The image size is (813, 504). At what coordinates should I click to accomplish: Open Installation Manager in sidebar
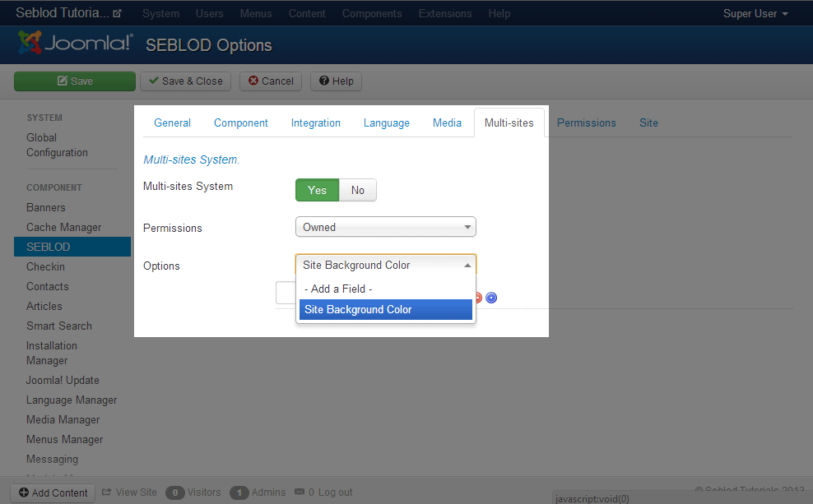click(52, 354)
